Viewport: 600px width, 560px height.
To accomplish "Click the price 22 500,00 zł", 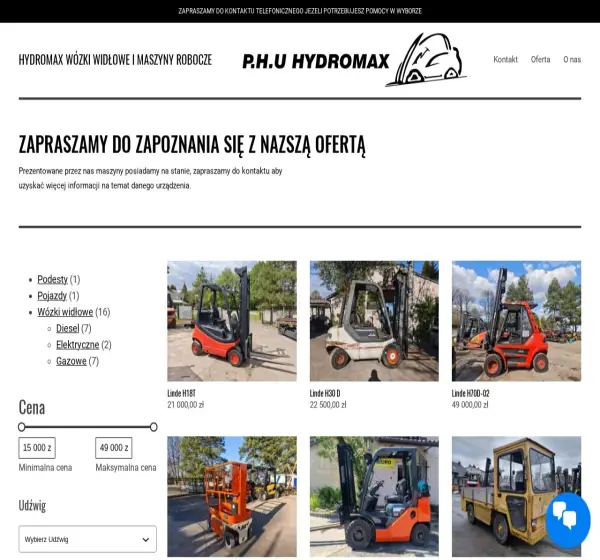I will [328, 405].
